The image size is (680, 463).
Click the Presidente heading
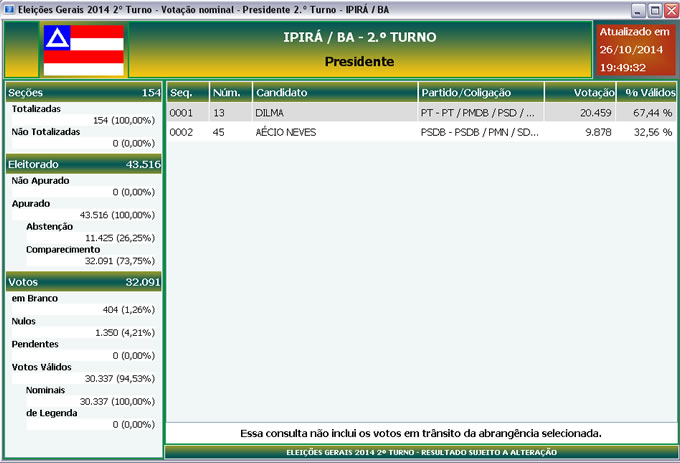(x=360, y=62)
